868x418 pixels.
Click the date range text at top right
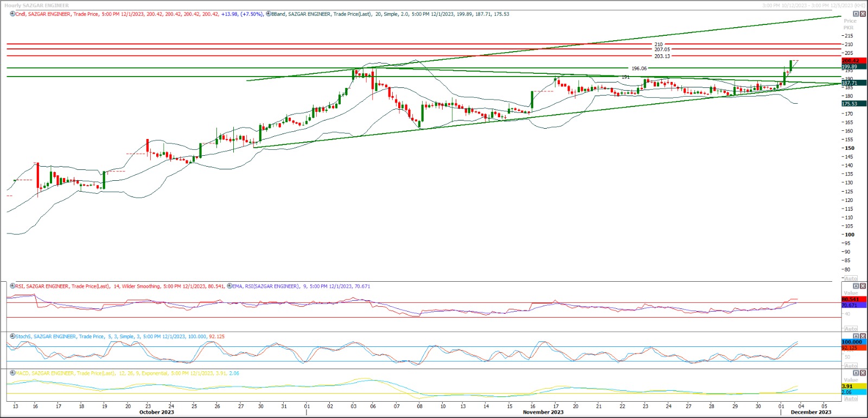pyautogui.click(x=813, y=5)
